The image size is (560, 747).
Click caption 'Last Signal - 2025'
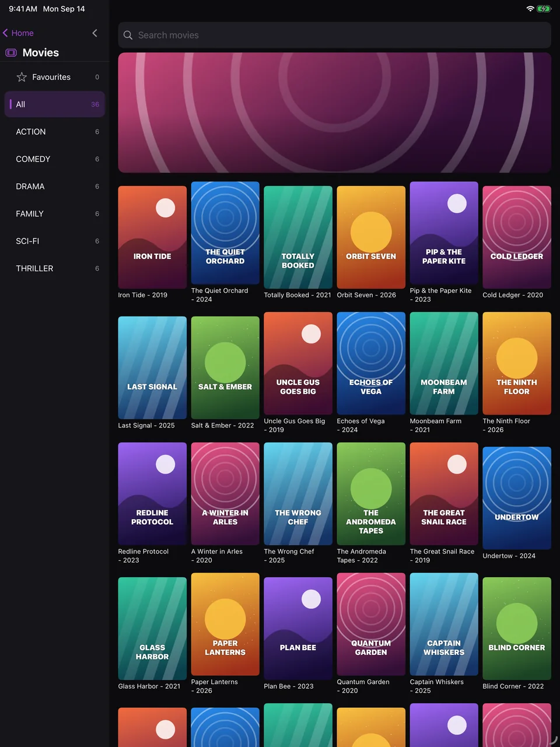pos(146,426)
